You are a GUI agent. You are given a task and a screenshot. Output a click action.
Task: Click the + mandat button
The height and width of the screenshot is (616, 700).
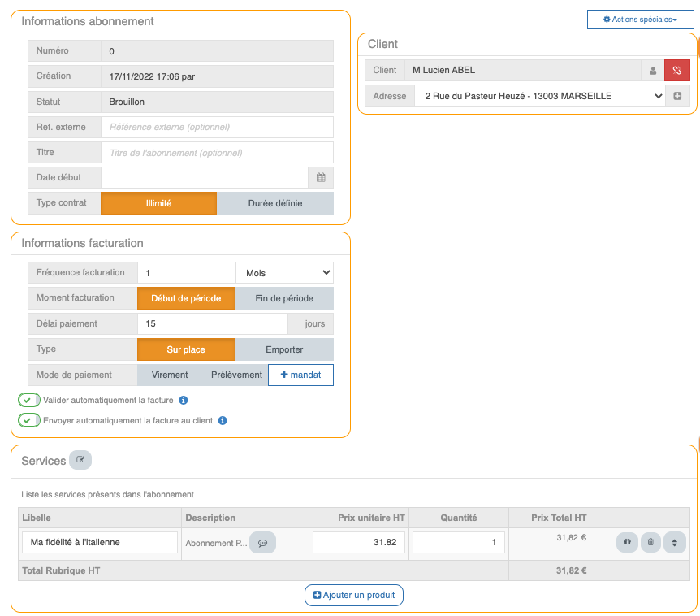coord(300,375)
